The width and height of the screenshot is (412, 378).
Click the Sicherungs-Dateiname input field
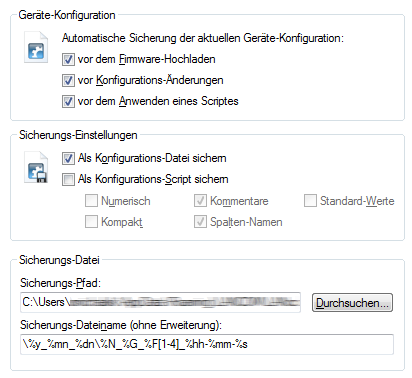tap(207, 344)
